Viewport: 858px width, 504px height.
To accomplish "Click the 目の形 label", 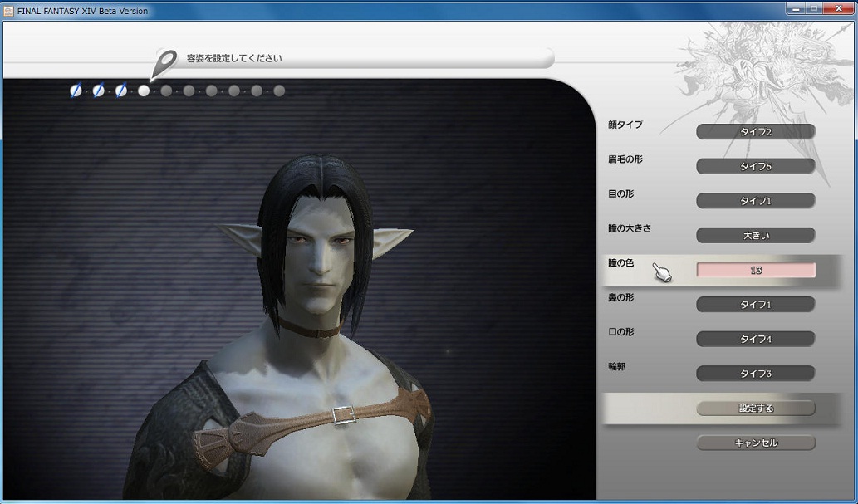I will pos(621,193).
